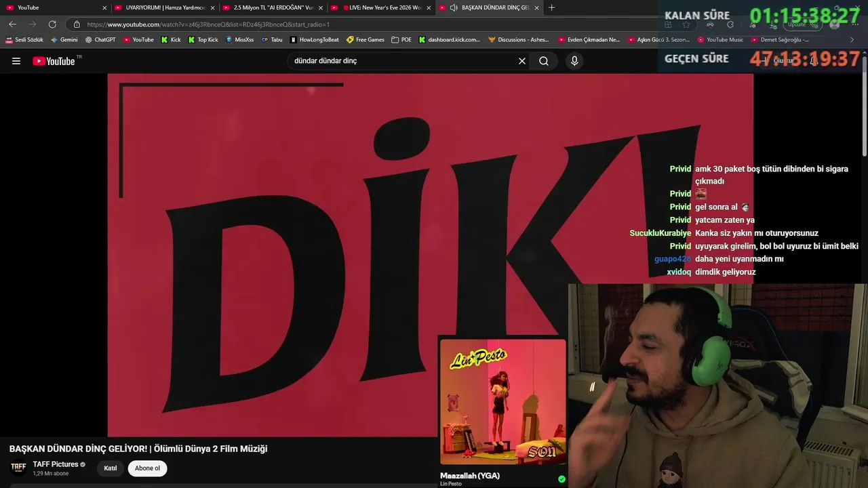
Task: Click chat message dimdik geliyoruz
Action: coord(726,272)
